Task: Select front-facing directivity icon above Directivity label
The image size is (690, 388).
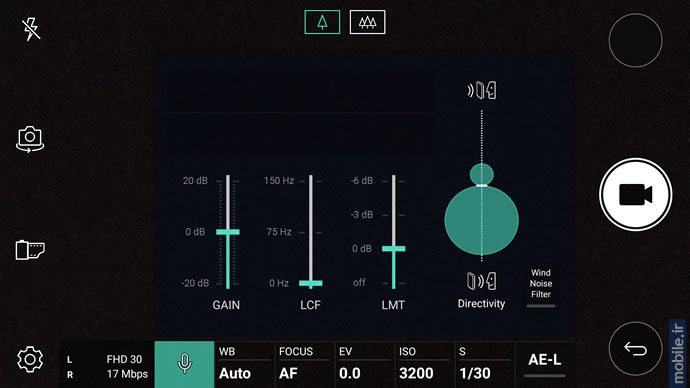Action: point(482,281)
